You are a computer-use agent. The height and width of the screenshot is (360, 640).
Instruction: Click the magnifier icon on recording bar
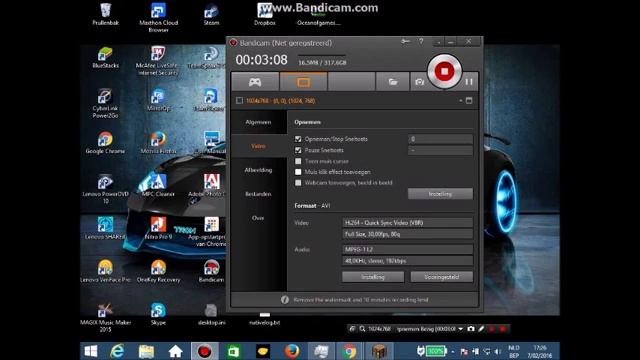(362, 329)
